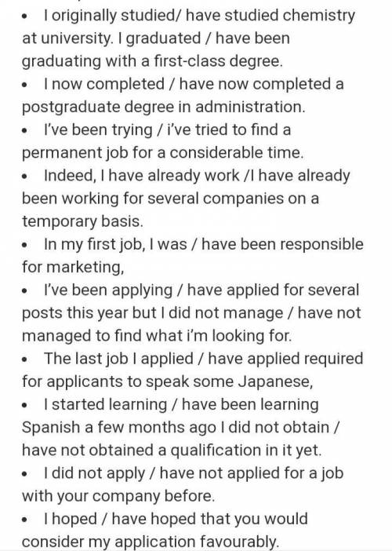
Task: Click the phrase "I've been trying"
Action: coord(98,130)
